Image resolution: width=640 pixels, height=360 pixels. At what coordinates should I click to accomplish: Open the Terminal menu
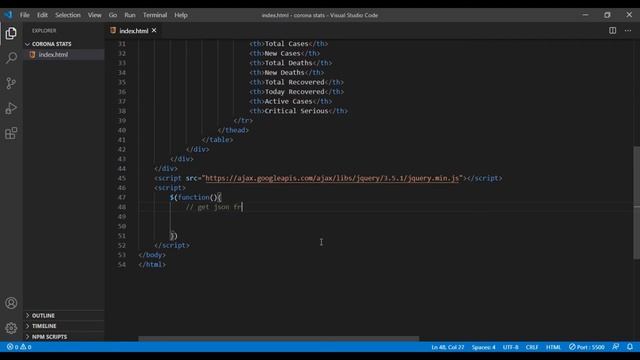(x=155, y=15)
